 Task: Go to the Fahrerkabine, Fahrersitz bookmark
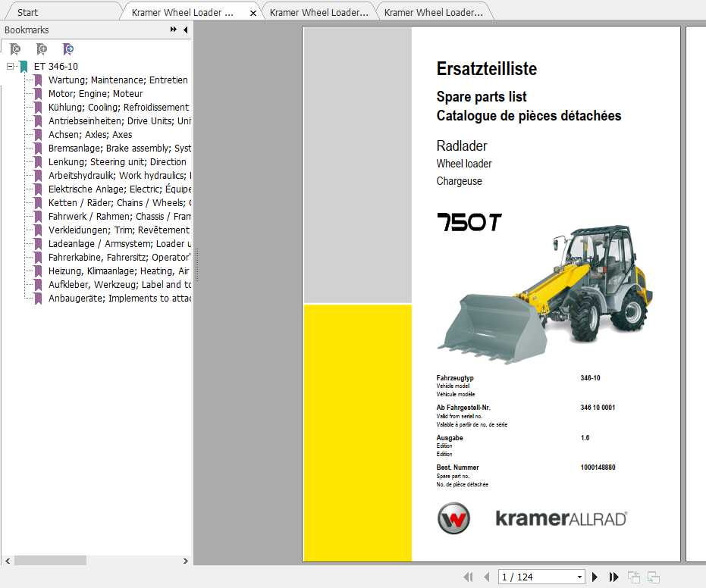[120, 258]
